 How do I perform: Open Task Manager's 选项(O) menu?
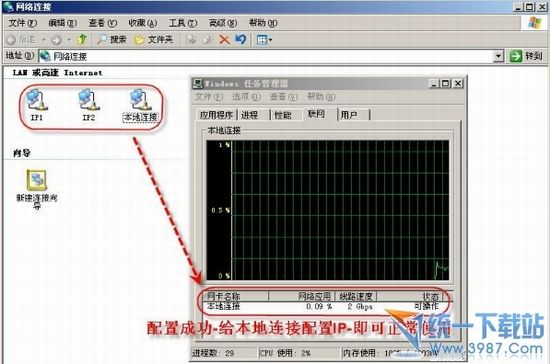click(246, 96)
